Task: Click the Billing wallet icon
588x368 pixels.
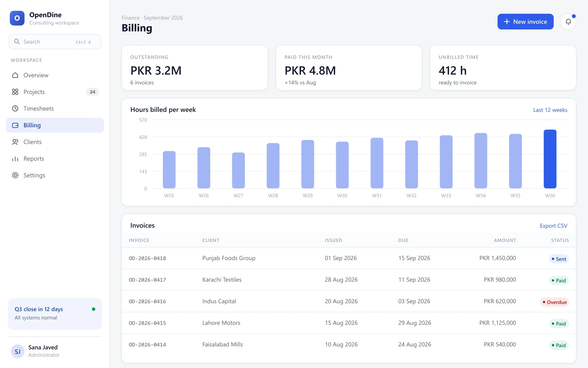Action: [15, 125]
